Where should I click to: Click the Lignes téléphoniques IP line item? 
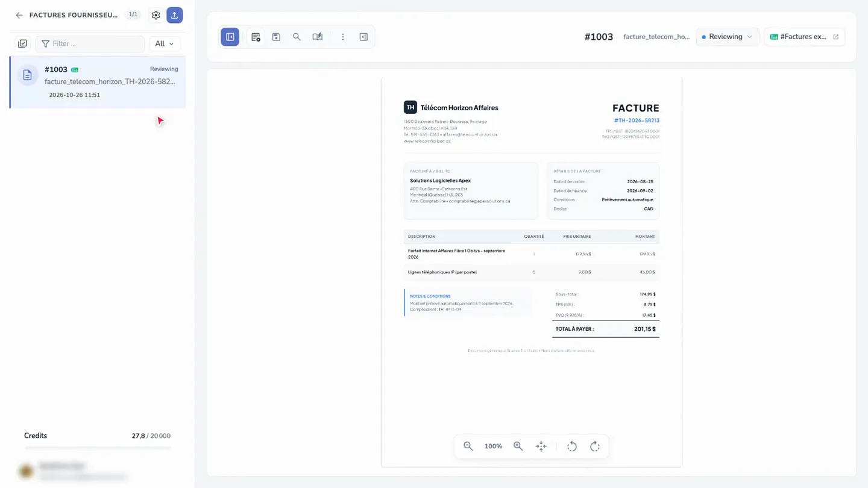click(442, 272)
